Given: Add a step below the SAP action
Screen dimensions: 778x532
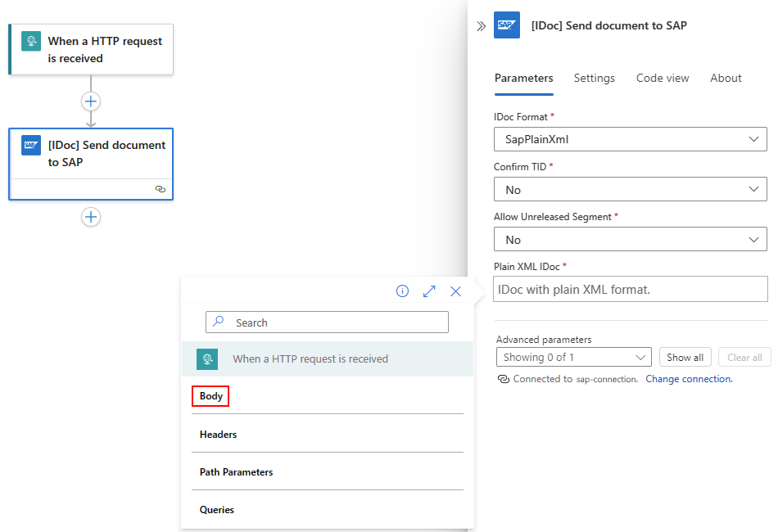Looking at the screenshot, I should (x=91, y=217).
